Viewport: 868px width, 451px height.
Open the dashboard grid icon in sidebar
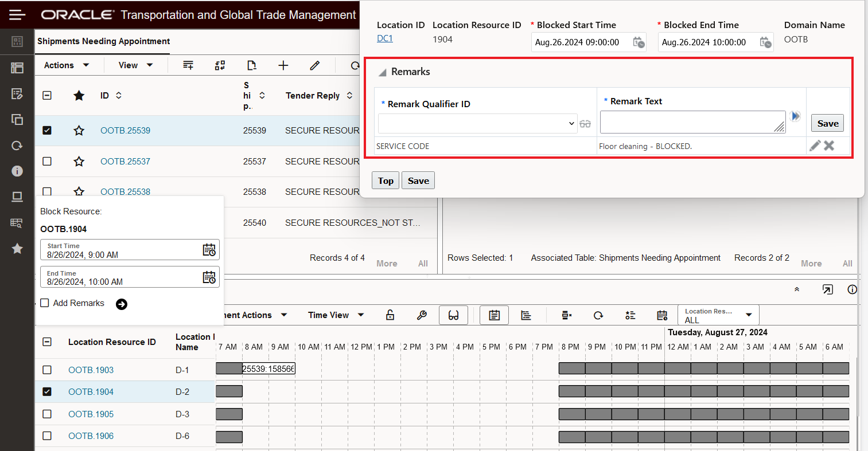(x=17, y=41)
